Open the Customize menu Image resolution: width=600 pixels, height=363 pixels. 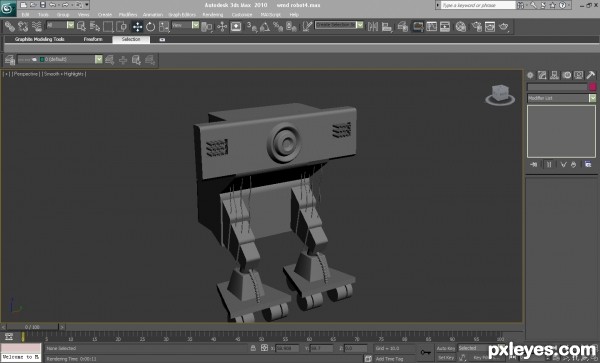click(x=242, y=15)
